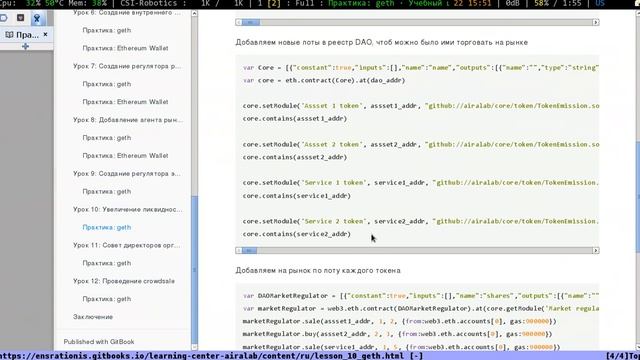Click the core.setModule 'Service 1 token' line
This screenshot has width=640, height=360.
coord(420,183)
